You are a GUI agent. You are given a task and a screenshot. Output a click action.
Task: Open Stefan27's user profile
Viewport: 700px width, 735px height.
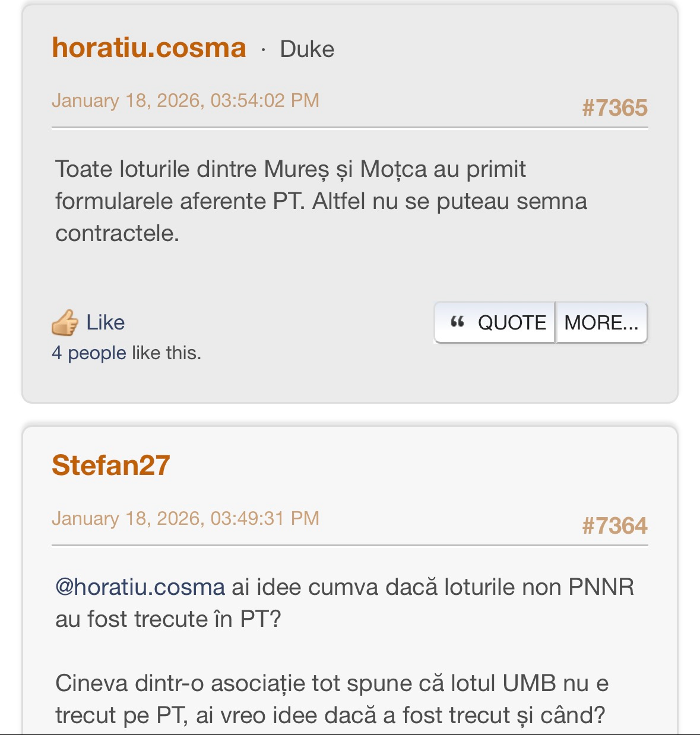pos(110,466)
